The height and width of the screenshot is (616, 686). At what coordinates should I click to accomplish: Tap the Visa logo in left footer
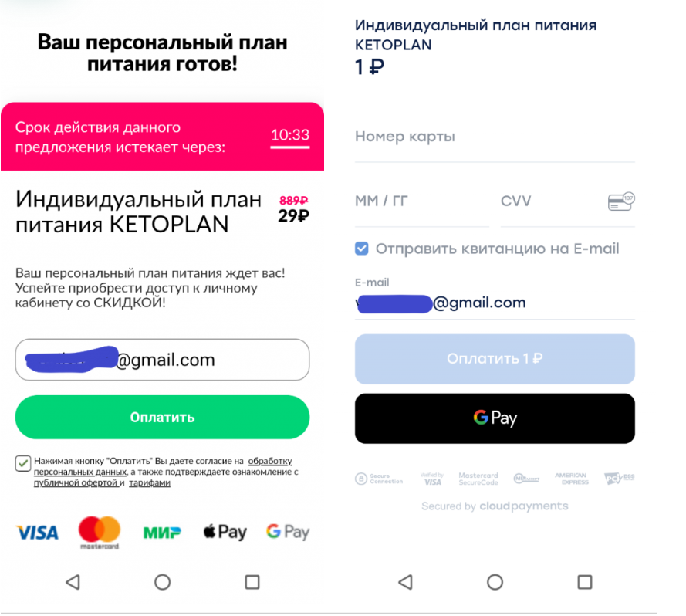38,533
